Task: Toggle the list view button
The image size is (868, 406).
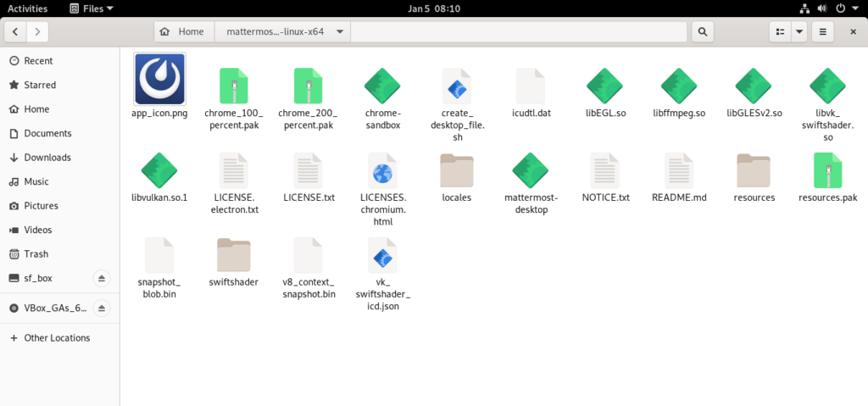Action: coord(781,31)
